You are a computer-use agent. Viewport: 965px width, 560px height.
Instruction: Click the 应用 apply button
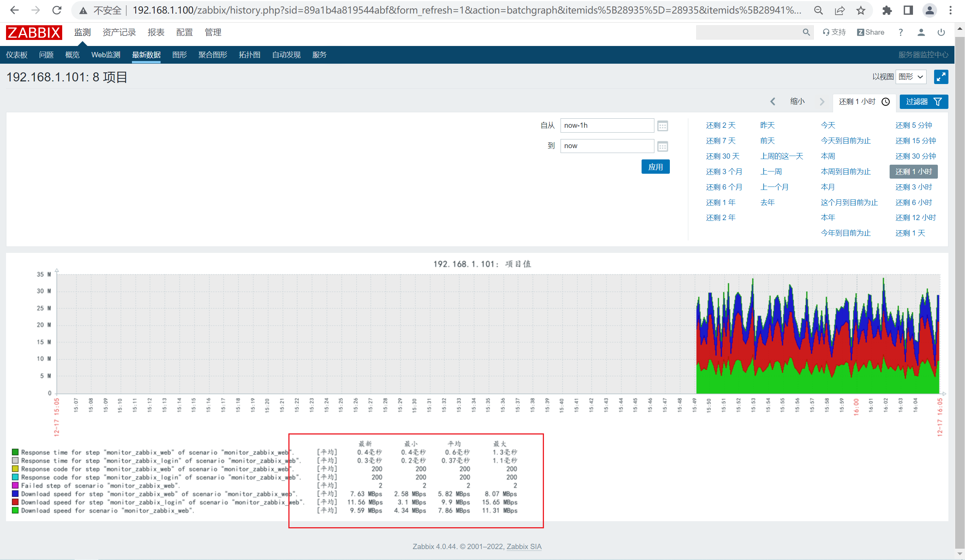click(655, 167)
